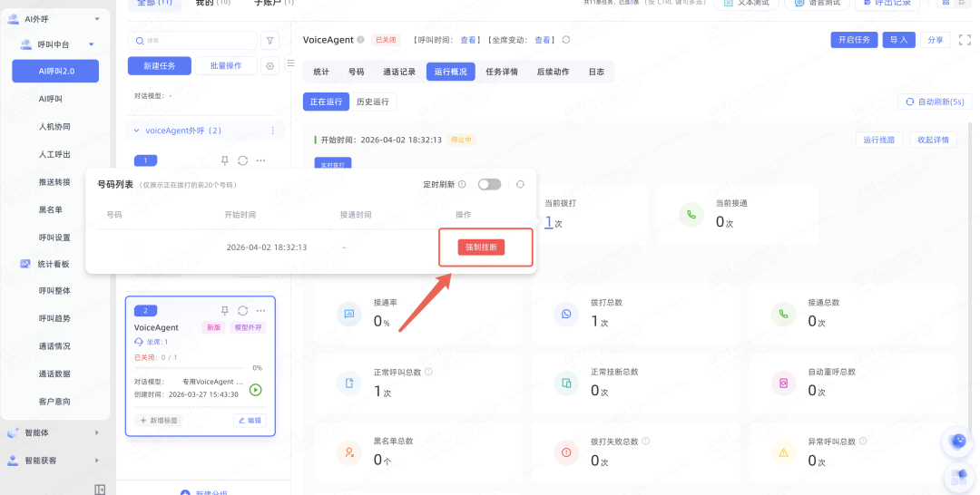980x495 pixels.
Task: Expand the 智能体 sidebar menu
Action: [96, 433]
